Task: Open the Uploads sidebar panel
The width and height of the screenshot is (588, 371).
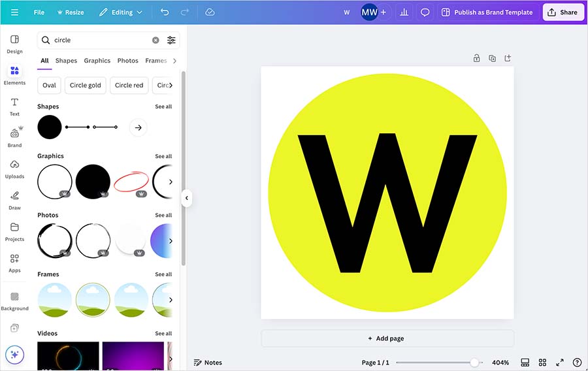Action: pyautogui.click(x=14, y=169)
